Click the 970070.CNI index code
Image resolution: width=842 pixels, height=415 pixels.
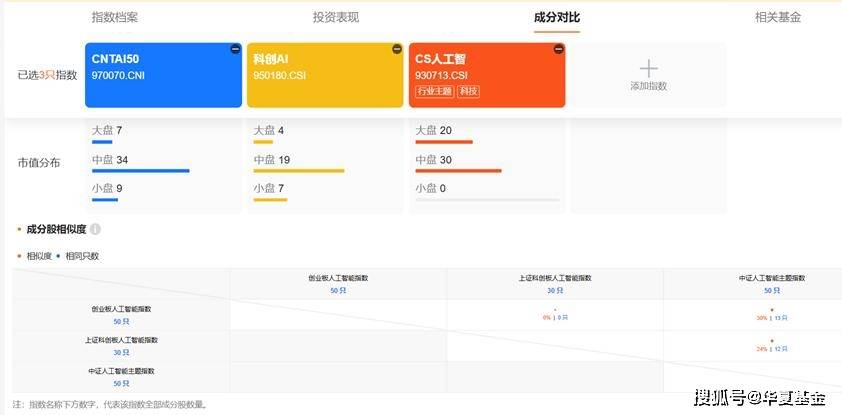pos(118,75)
